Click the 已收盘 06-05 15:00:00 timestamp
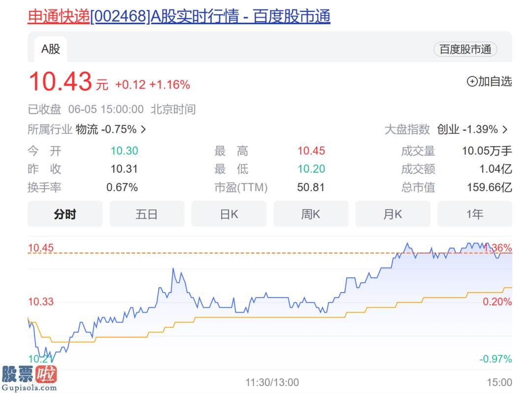The image size is (532, 393). coord(86,109)
